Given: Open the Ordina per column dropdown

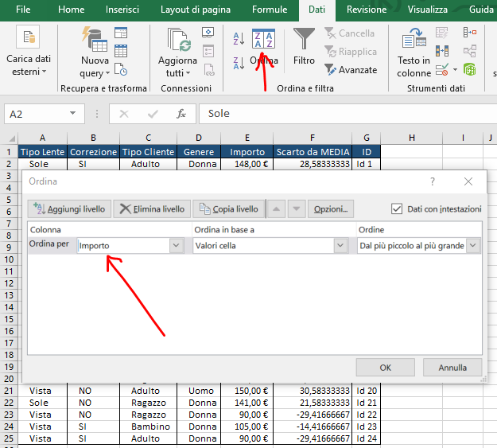Looking at the screenshot, I should click(177, 246).
